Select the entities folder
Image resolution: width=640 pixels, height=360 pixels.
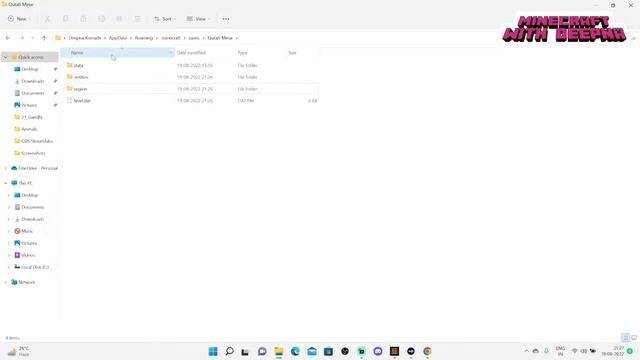coord(81,77)
